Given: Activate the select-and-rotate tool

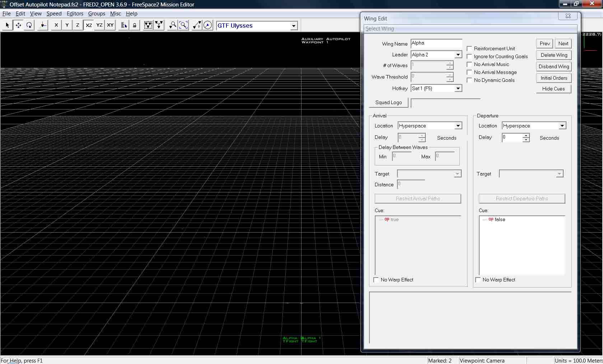Looking at the screenshot, I should point(29,25).
